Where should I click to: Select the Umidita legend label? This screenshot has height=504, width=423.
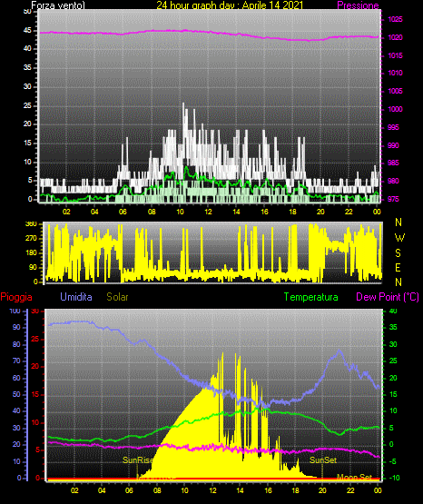pyautogui.click(x=76, y=297)
